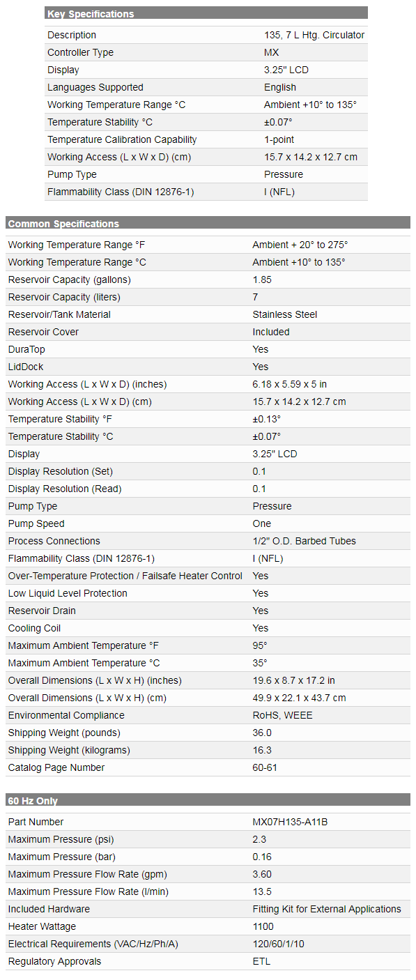This screenshot has width=416, height=980.
Task: Click the DuraTop specification row
Action: click(208, 349)
